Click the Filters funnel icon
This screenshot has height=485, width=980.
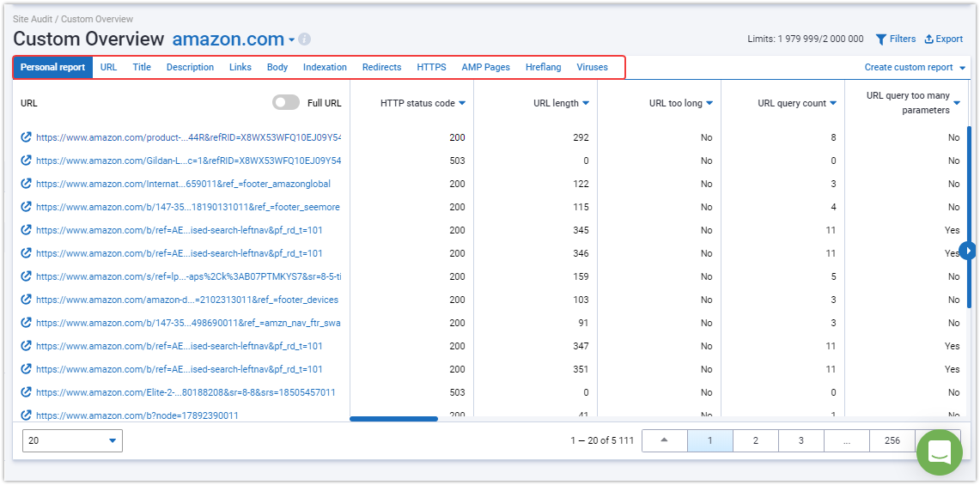(880, 39)
